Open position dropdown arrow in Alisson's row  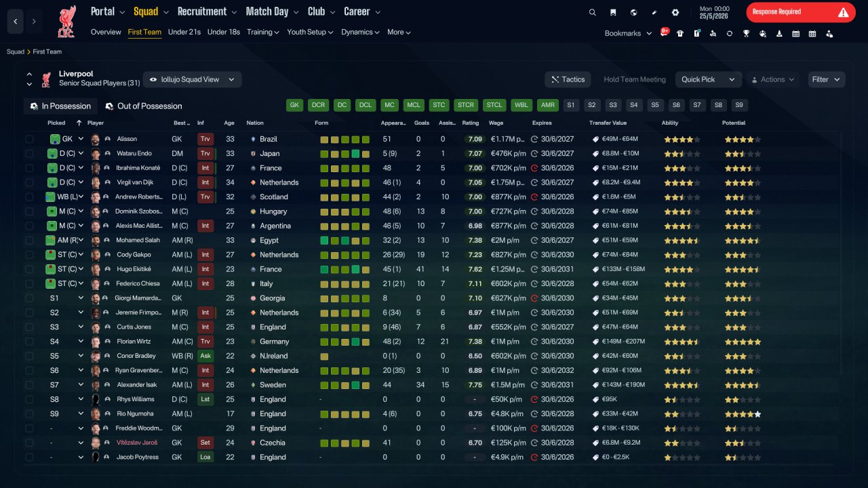pyautogui.click(x=81, y=139)
